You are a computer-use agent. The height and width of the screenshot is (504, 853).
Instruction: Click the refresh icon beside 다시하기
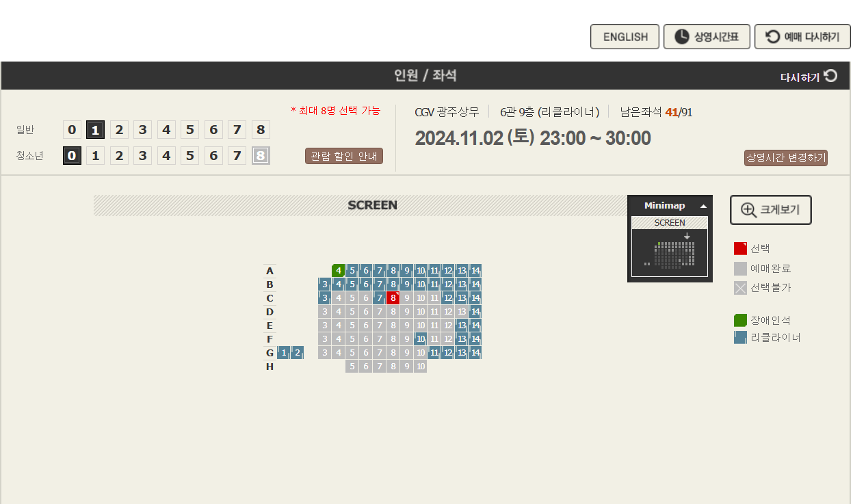pos(830,76)
